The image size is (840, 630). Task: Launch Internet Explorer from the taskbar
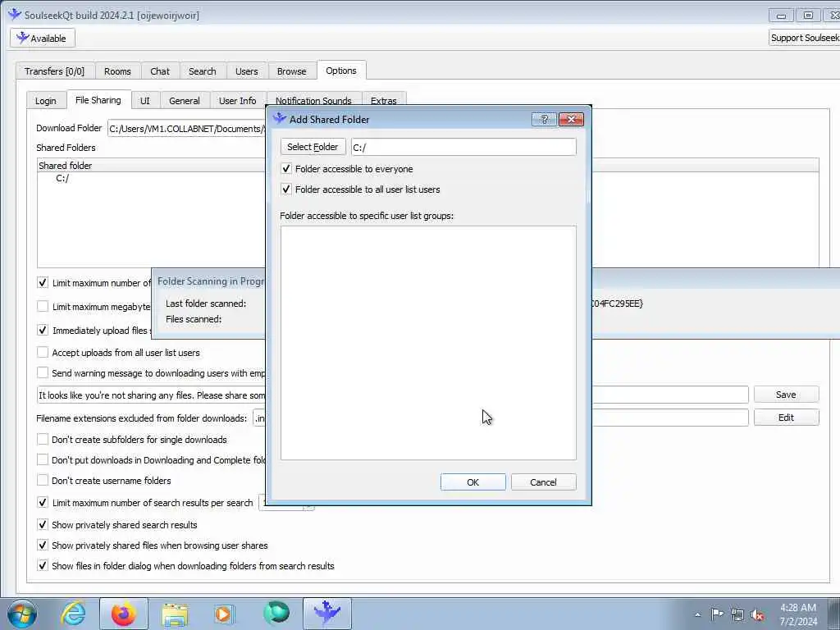(x=73, y=614)
